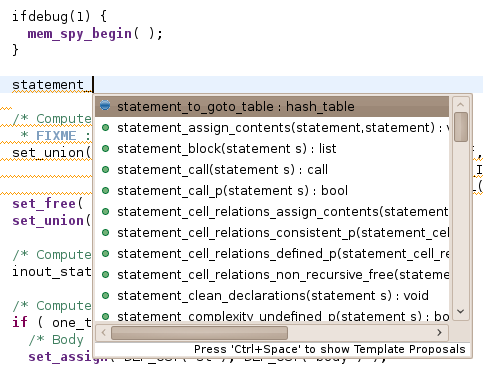Screen dimensions: 483x367
Task: Click the typed statement_ text in editor
Action: (x=52, y=85)
